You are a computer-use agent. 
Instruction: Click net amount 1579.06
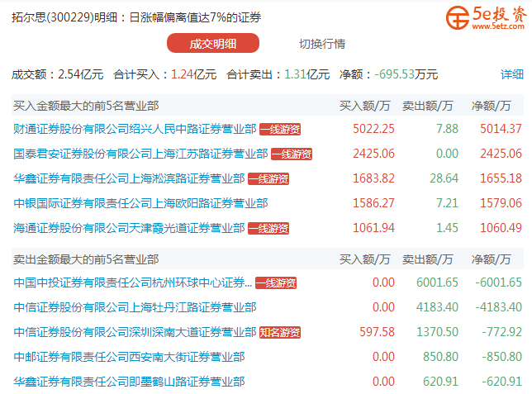click(501, 203)
